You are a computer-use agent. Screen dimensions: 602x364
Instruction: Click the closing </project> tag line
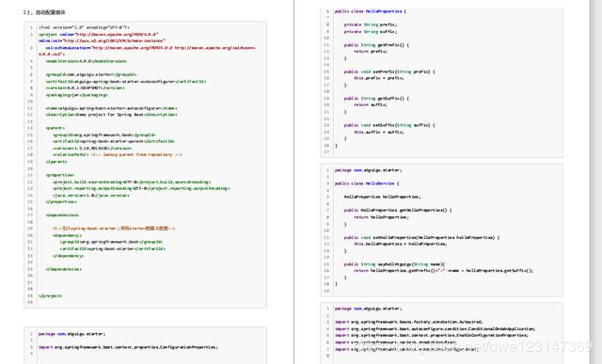tap(50, 296)
